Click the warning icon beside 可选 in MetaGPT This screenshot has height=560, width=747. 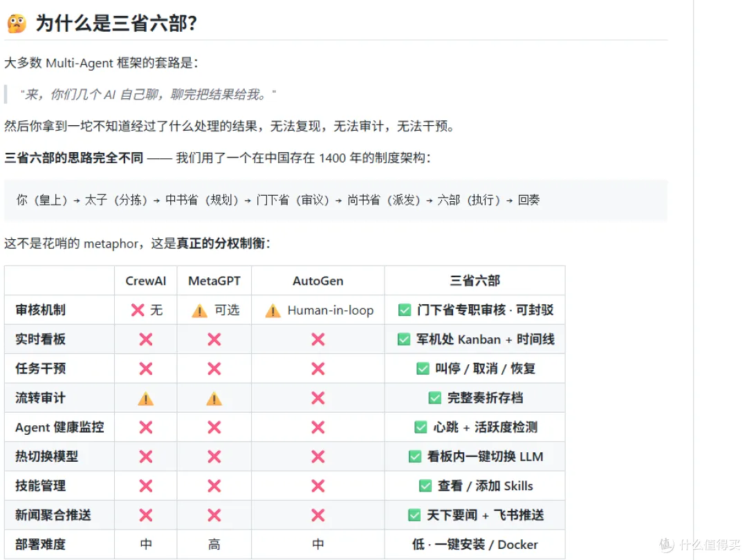200,311
